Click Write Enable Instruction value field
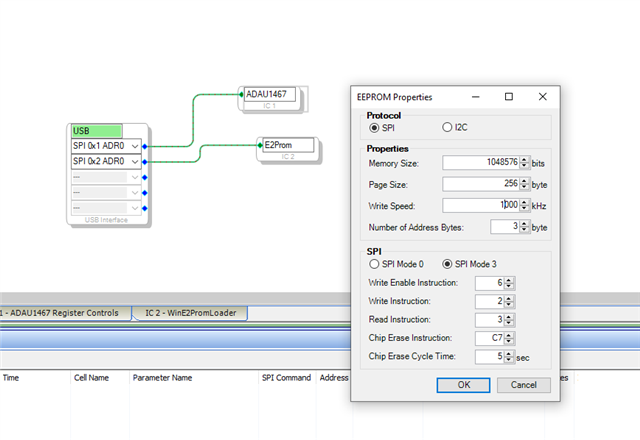Viewport: 640px width, 440px height. [x=490, y=283]
